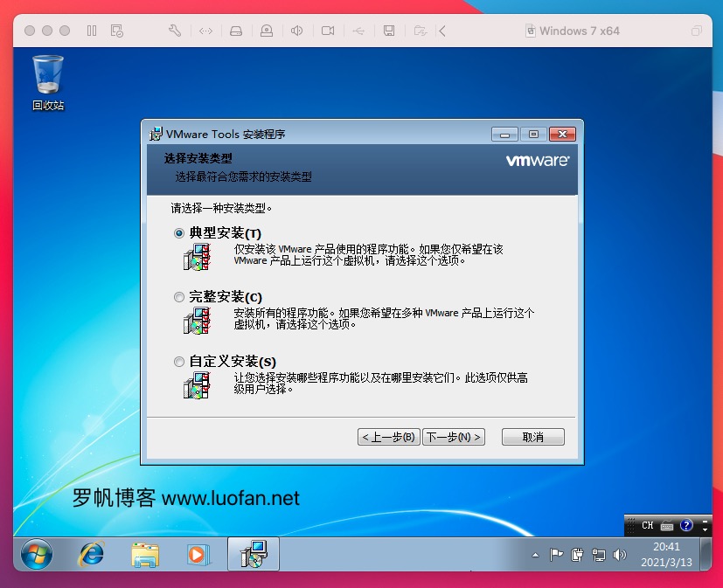Screen dimensions: 723x588
Task: Close the VMware Tools installer dialog
Action: [x=562, y=134]
